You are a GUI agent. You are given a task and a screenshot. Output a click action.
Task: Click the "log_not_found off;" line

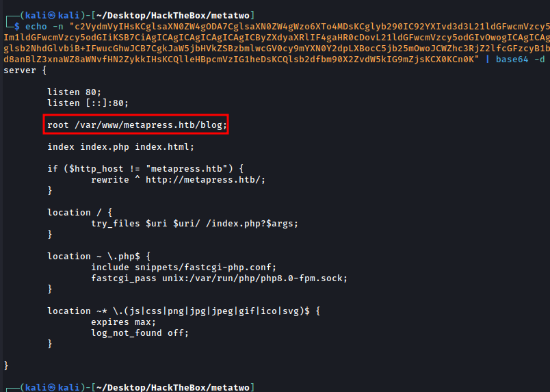click(x=140, y=332)
